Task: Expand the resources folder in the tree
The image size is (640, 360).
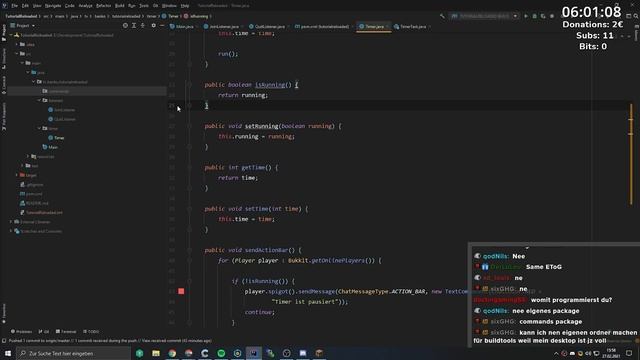Action: [x=28, y=156]
